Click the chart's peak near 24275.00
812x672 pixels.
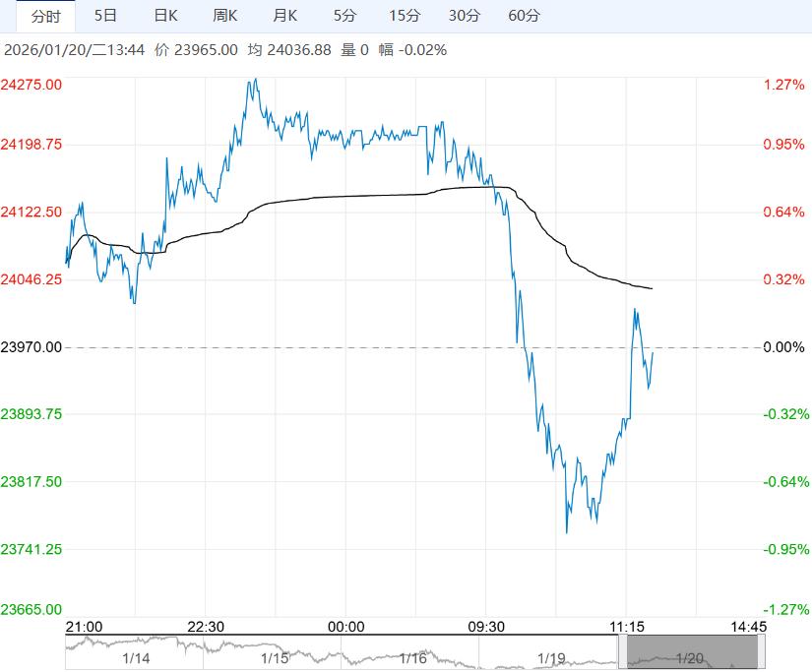point(255,80)
